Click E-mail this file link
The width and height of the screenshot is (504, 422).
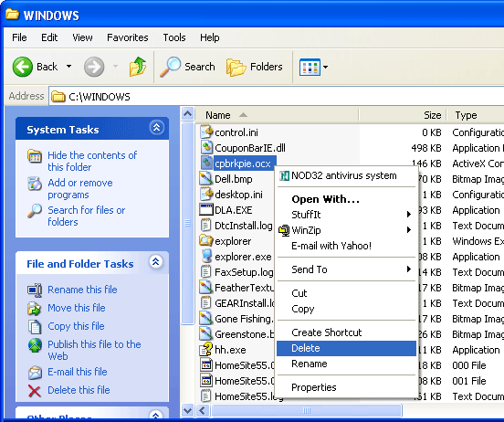77,372
